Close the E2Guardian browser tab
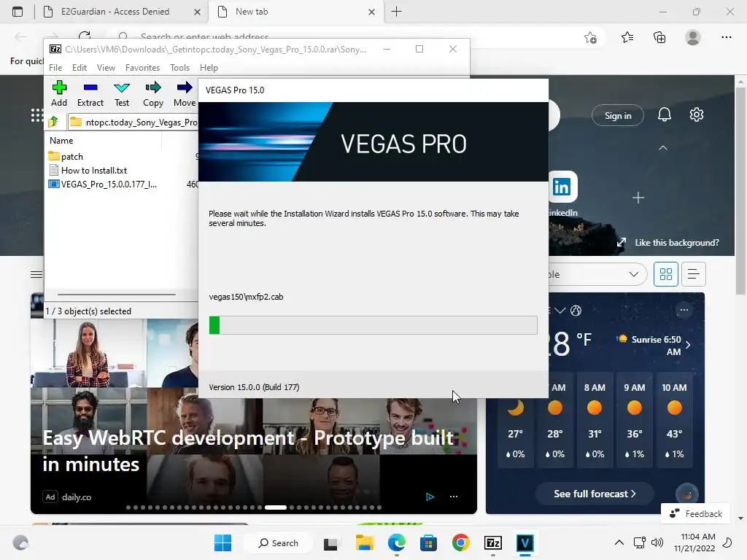 197,12
